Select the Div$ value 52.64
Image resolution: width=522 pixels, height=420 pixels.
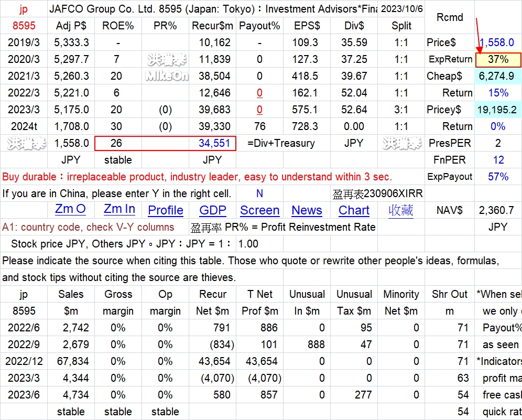(354, 110)
